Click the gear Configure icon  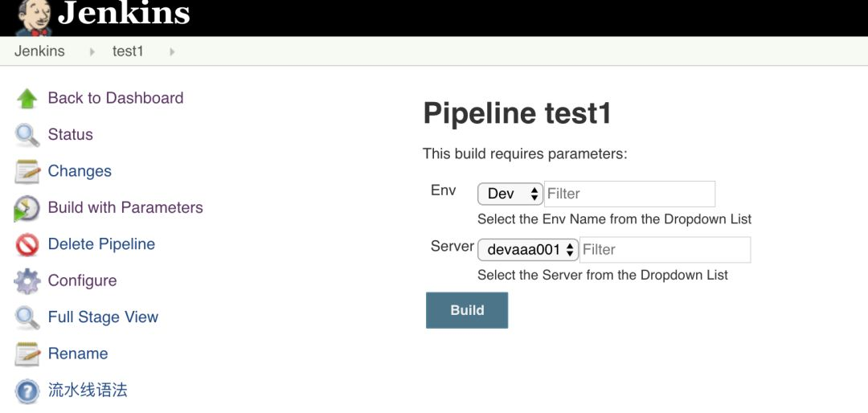coord(27,281)
